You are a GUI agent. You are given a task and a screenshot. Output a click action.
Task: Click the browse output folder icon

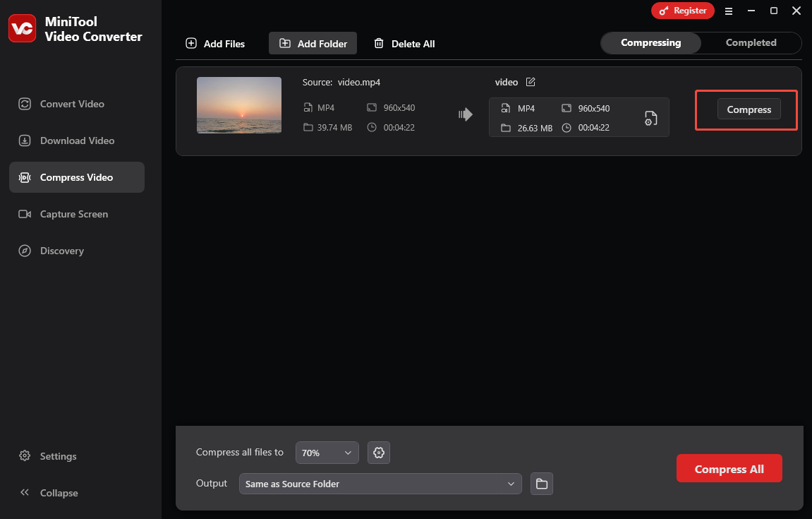click(542, 484)
